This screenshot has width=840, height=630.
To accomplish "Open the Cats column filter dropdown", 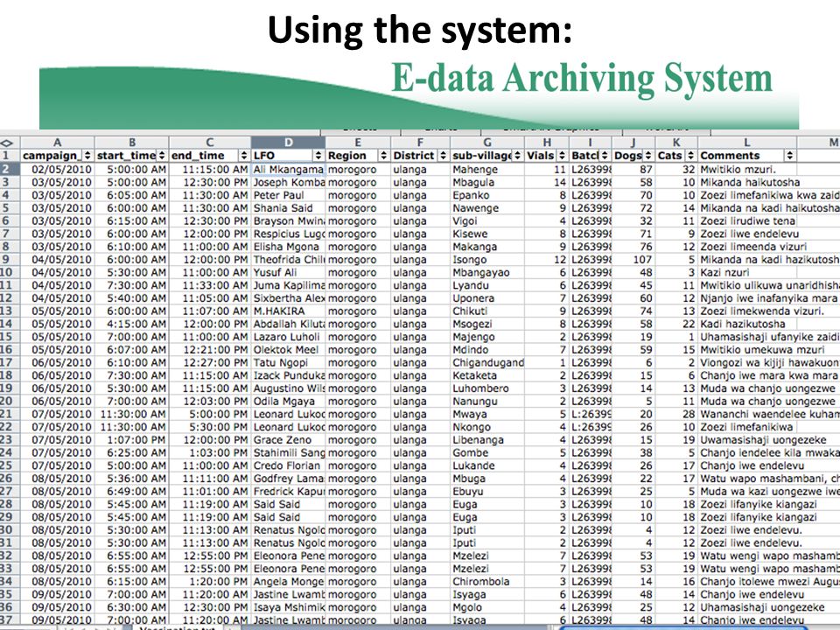I will [691, 156].
